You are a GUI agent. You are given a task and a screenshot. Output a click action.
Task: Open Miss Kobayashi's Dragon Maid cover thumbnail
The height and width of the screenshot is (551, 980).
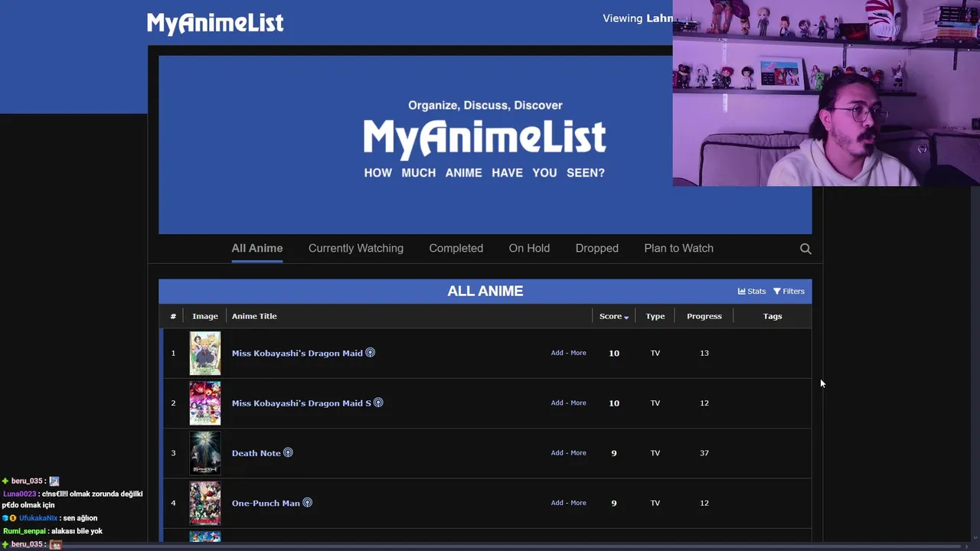(205, 353)
